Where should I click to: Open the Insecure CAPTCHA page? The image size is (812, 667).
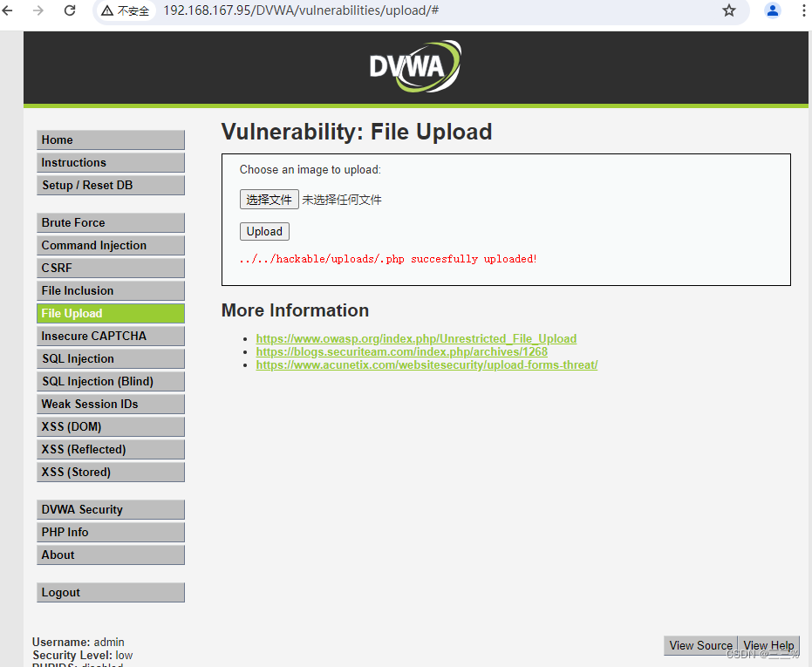tap(111, 336)
